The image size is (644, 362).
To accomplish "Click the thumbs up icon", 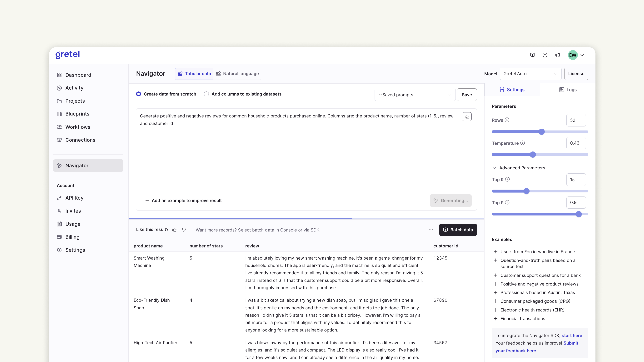I will pos(174,230).
